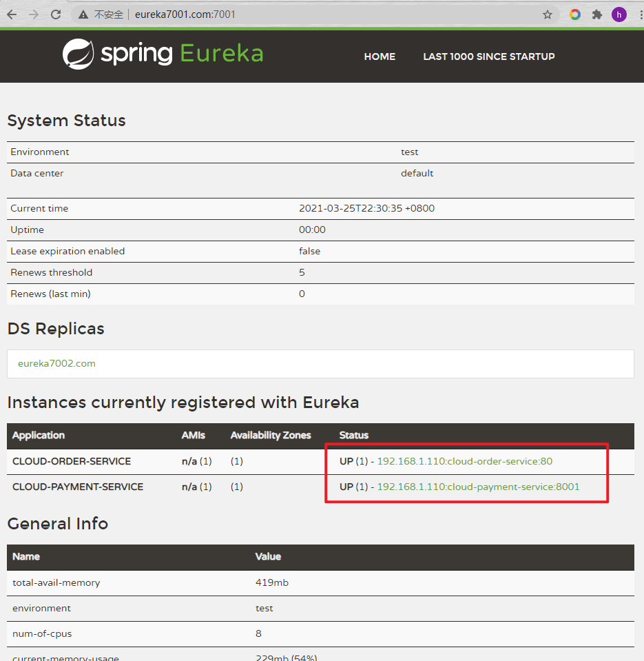Select the Lease expiration enabled value false
644x661 pixels.
(x=309, y=251)
